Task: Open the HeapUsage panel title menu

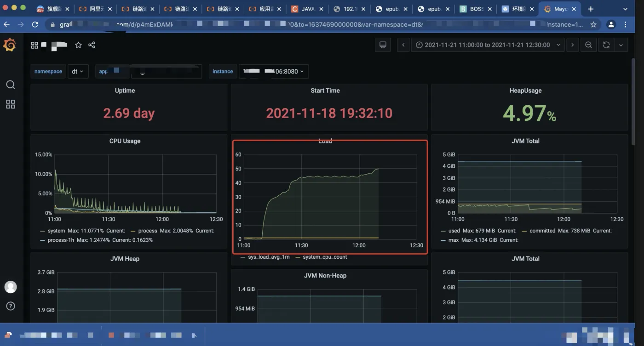Action: pos(525,91)
